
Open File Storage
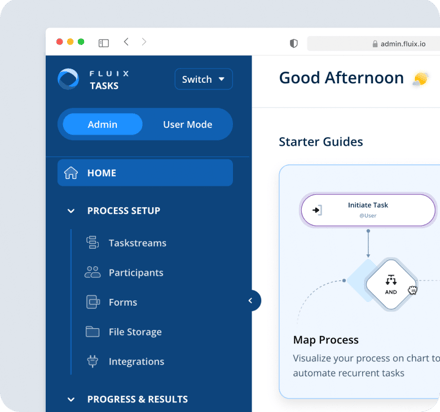[135, 332]
